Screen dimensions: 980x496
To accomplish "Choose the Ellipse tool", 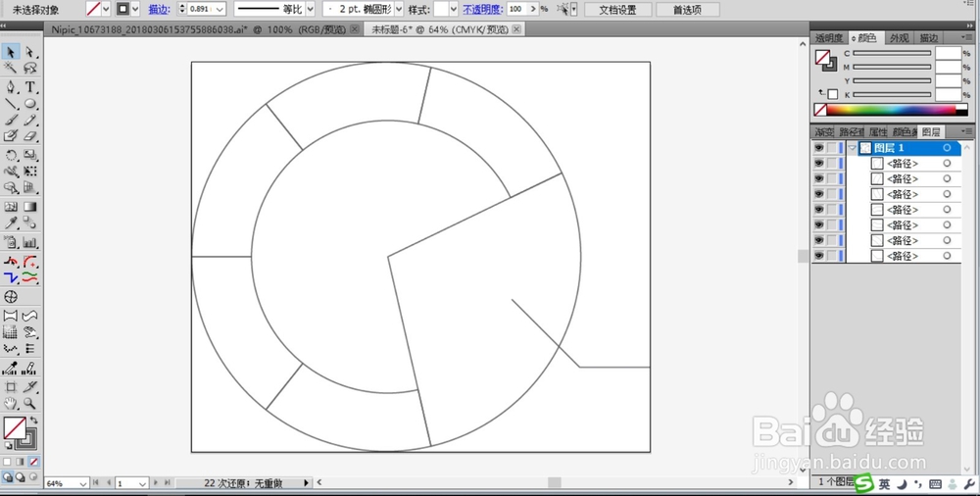I will (x=29, y=103).
